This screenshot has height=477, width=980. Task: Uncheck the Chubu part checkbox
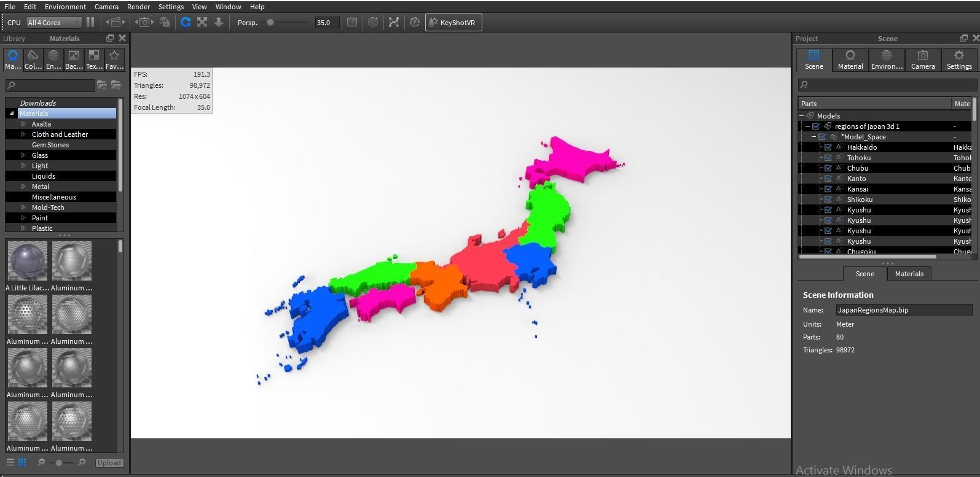click(828, 168)
